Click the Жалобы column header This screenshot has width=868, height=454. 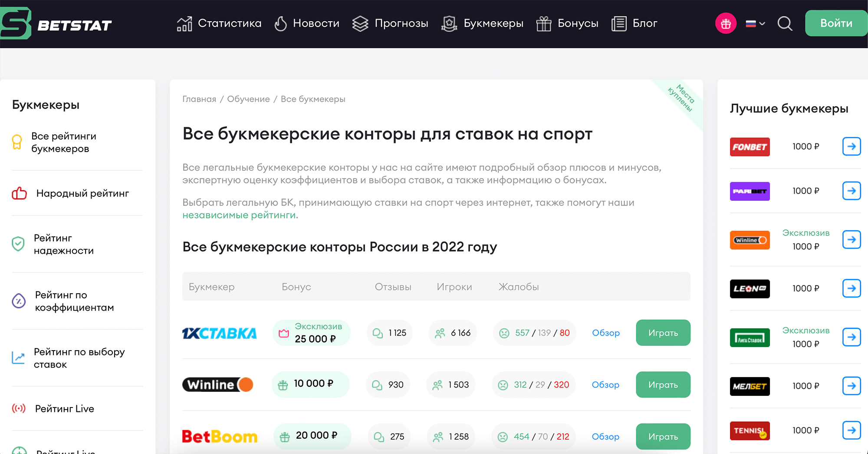(x=519, y=287)
